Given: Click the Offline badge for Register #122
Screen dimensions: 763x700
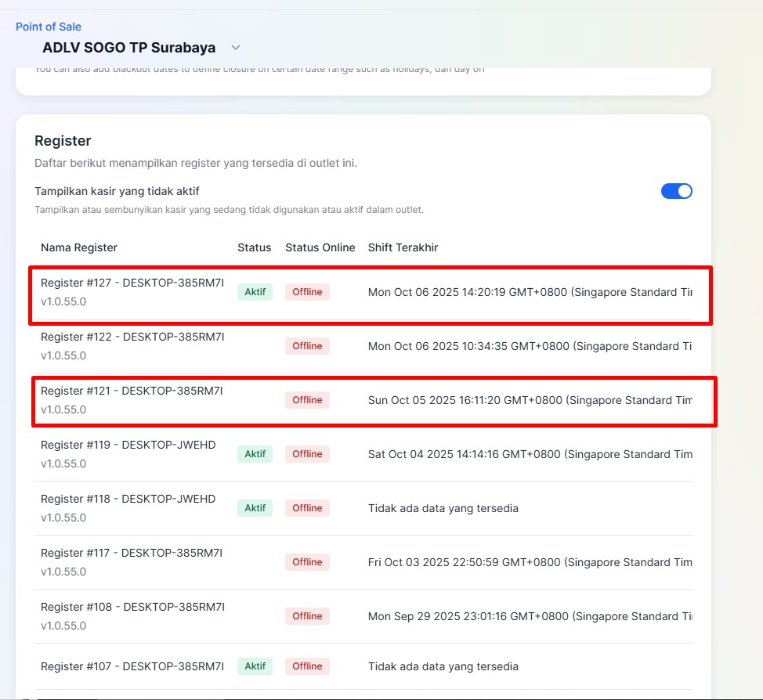Looking at the screenshot, I should pos(307,346).
